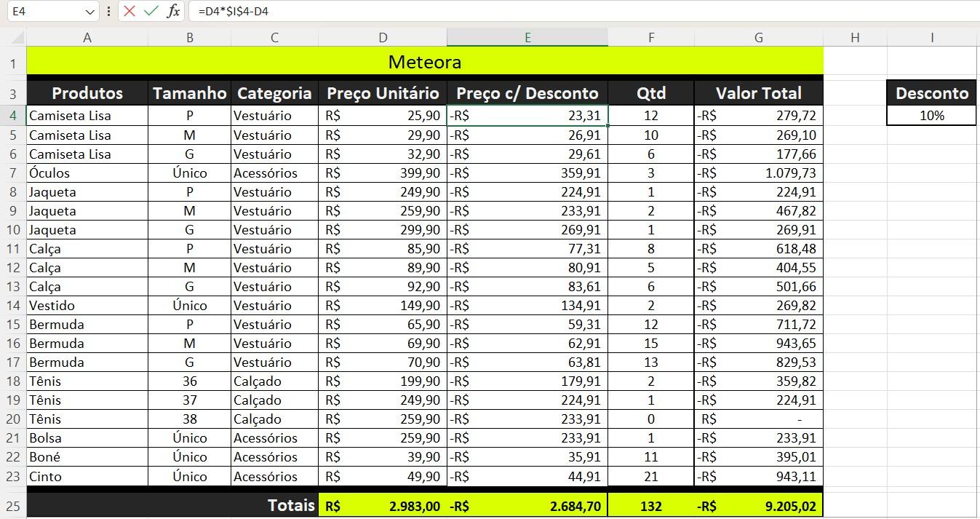Select row 4 header
Screen dimensions: 980x519
(13, 115)
